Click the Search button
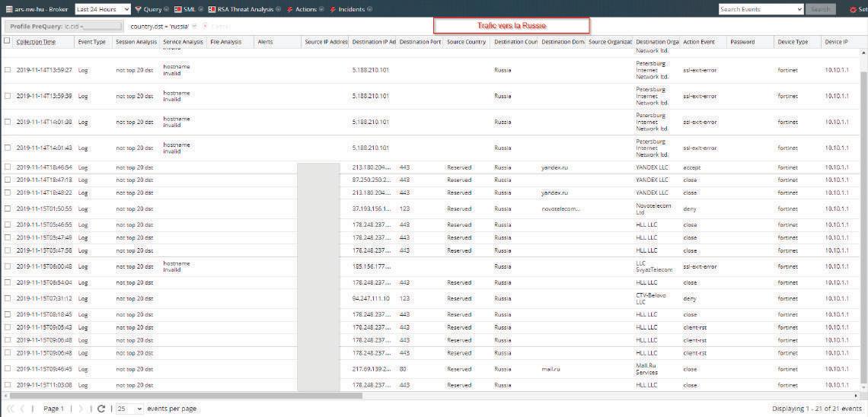This screenshot has width=868, height=417. 820,9
